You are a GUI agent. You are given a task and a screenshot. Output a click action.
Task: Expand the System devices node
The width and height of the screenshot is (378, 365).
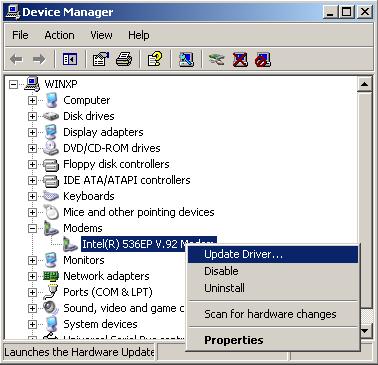[x=32, y=324]
